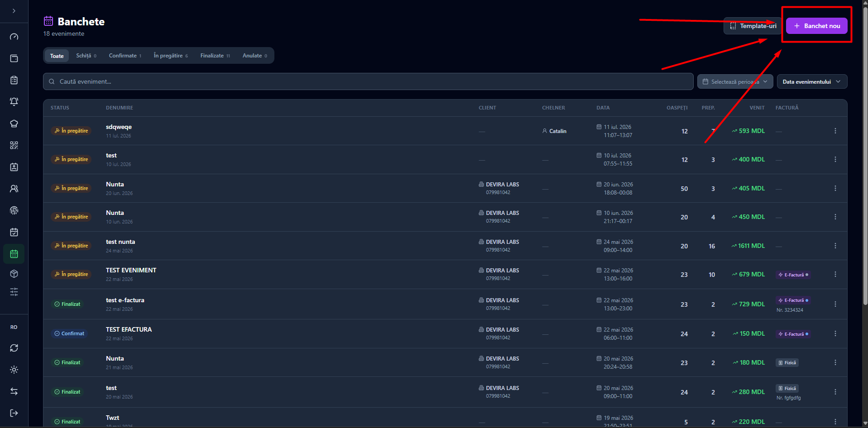Switch to the În pregătire tab

[x=171, y=56]
